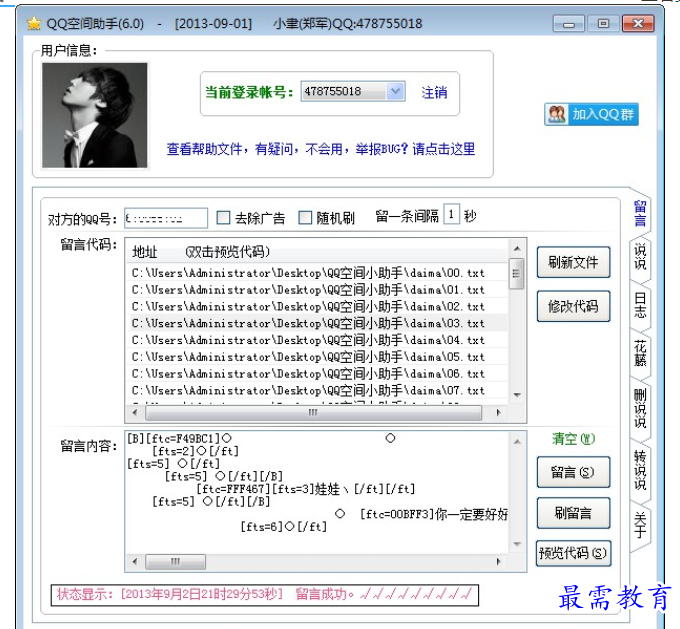The width and height of the screenshot is (680, 629).
Task: Select the daima\07.txt row
Action: 317,390
